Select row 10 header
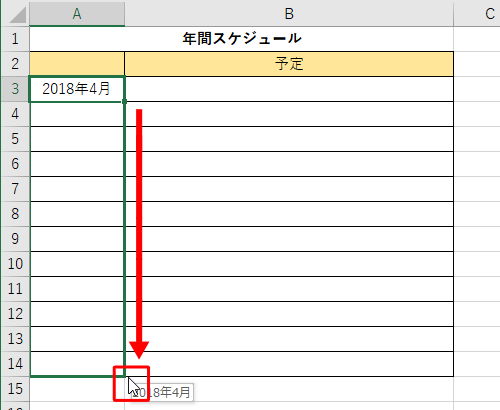Screen dimensions: 500x410 (x=15, y=264)
